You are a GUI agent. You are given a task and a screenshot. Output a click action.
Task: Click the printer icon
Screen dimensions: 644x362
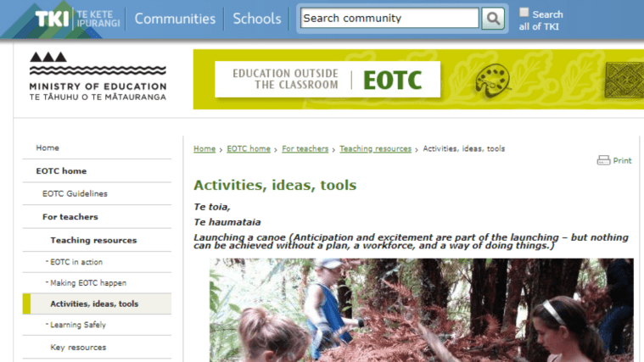tap(603, 160)
